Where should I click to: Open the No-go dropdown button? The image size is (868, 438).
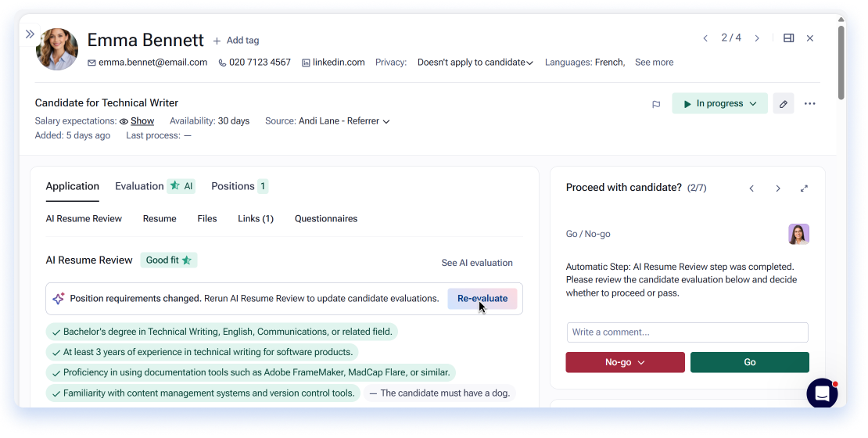coord(625,362)
